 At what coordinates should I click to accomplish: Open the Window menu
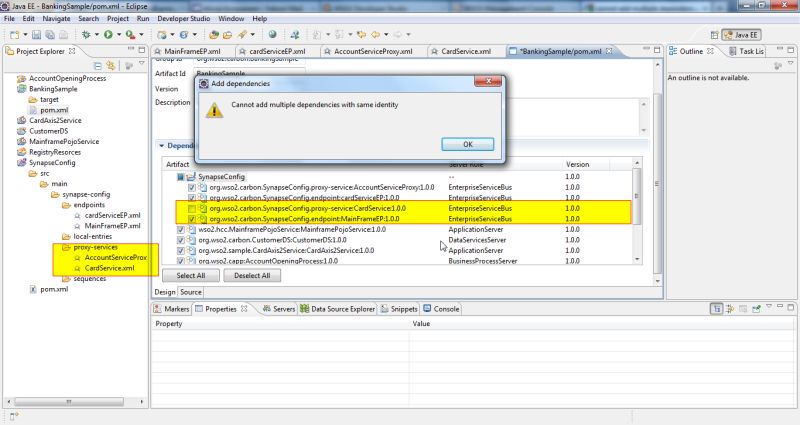click(x=231, y=18)
